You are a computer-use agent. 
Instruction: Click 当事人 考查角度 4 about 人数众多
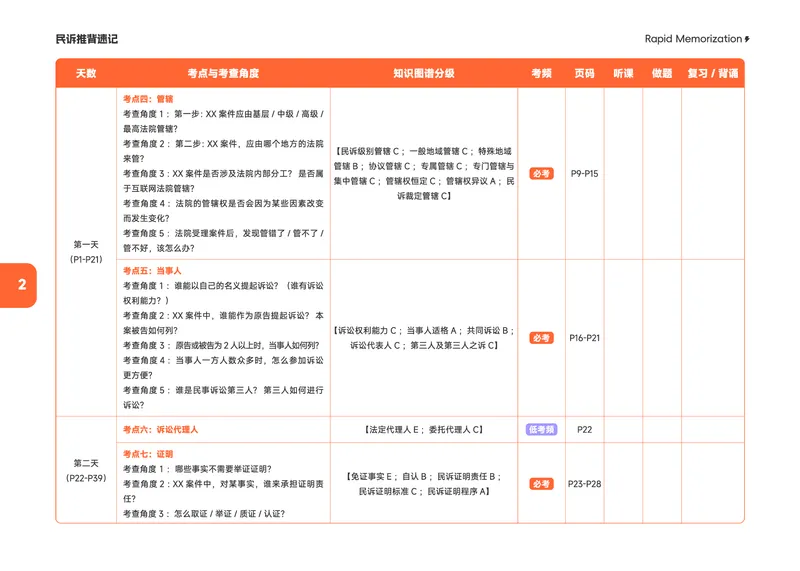223,368
